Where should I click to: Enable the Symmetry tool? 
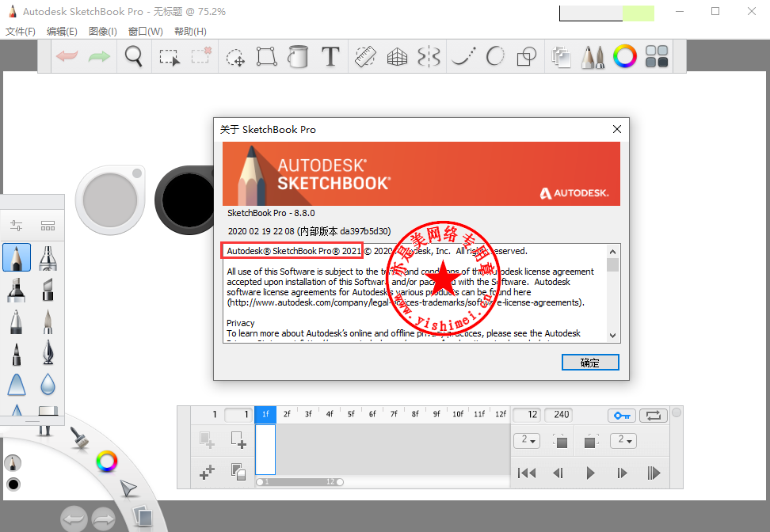click(x=429, y=56)
